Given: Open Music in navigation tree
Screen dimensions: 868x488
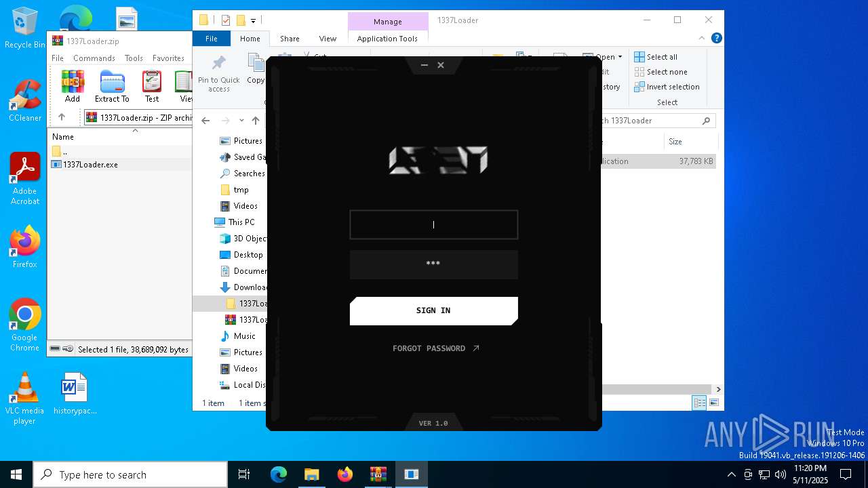Looking at the screenshot, I should [x=238, y=336].
